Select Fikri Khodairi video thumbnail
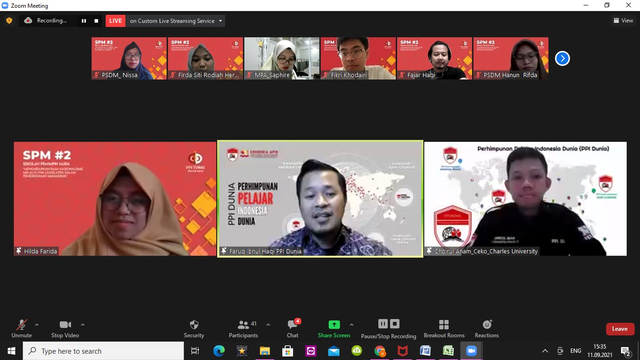The image size is (640, 360). click(x=358, y=58)
